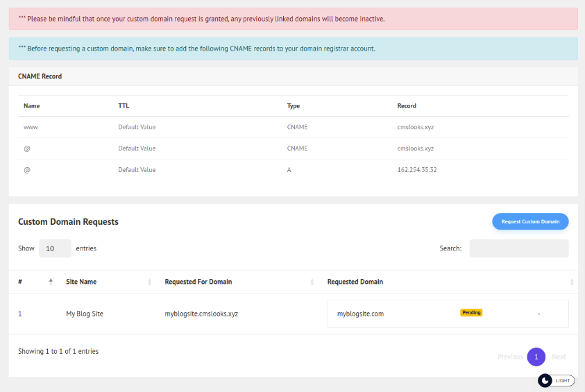Focus the Search input field
Image resolution: width=585 pixels, height=392 pixels.
click(x=518, y=248)
